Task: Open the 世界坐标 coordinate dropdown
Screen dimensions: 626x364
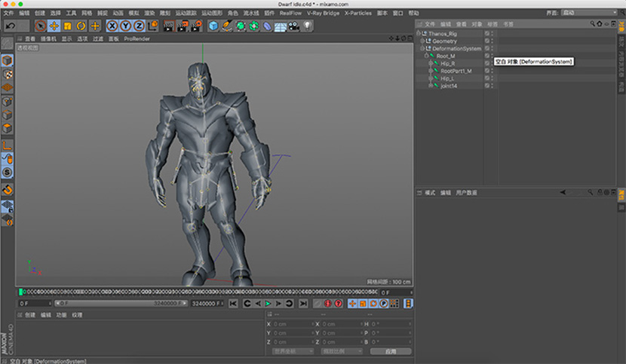Action: pyautogui.click(x=293, y=352)
